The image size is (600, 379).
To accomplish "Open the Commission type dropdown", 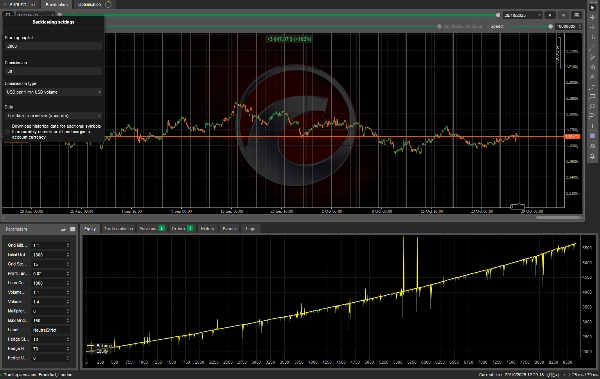I will [54, 92].
